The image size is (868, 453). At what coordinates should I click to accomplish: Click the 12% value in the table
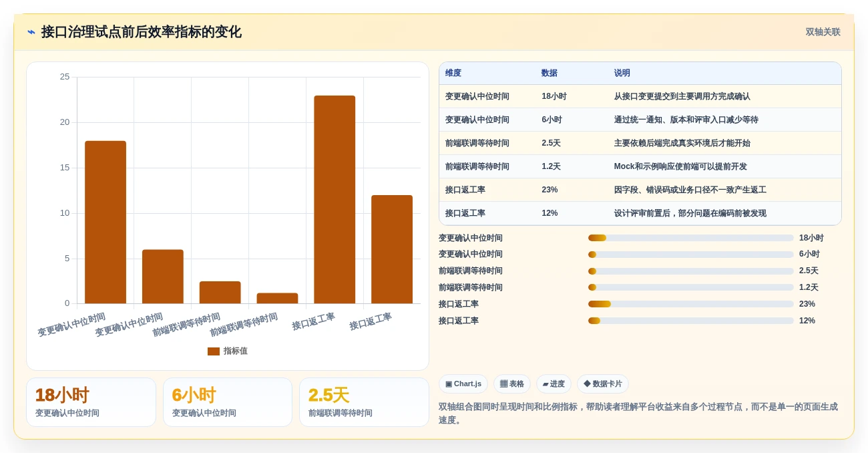pos(550,213)
